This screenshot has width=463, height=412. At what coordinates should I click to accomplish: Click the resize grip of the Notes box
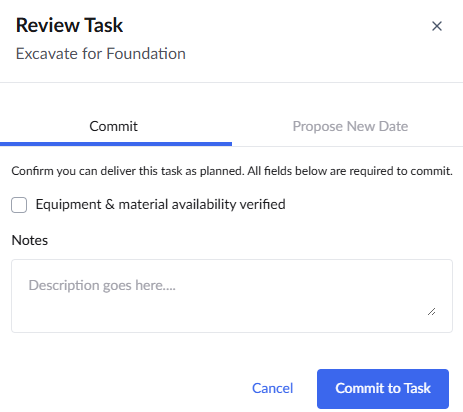coord(432,312)
